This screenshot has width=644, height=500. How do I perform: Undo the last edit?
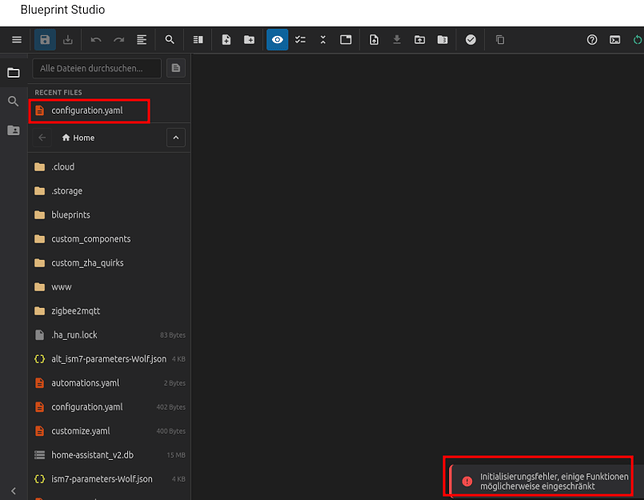[x=96, y=40]
